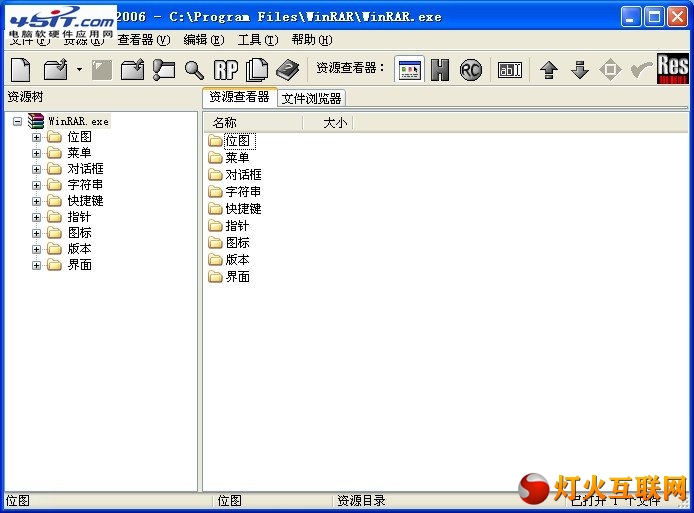Select 指针 in the resource tree

[x=79, y=217]
